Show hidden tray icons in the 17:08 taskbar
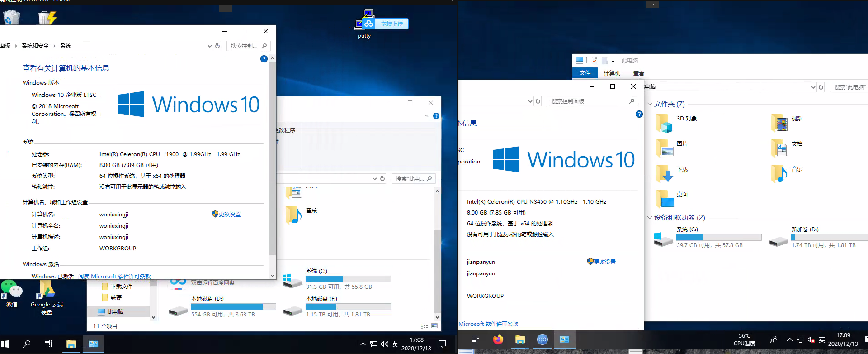Screen dimensions: 868x354 (363, 344)
